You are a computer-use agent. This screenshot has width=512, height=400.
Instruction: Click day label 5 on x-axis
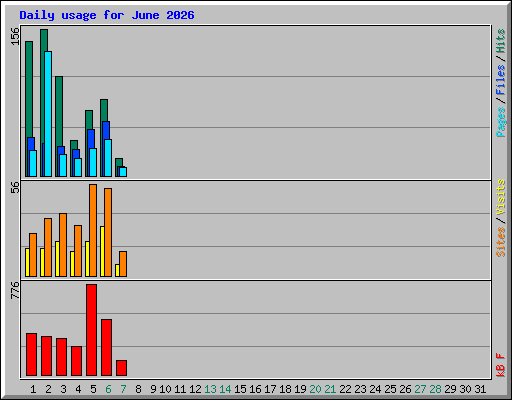coord(93,389)
